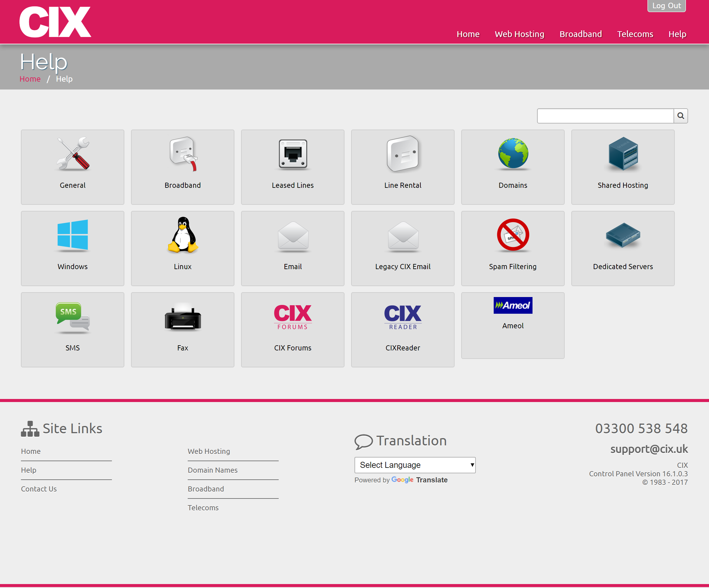Click the Dedicated Servers label text
Screen dimensions: 709x588
(x=623, y=266)
